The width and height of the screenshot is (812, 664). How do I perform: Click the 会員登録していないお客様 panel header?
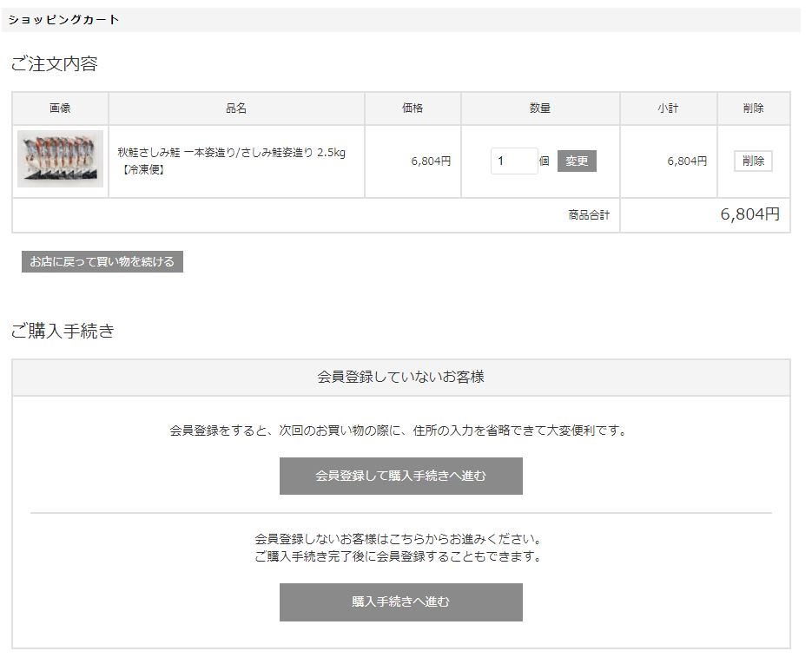click(400, 378)
